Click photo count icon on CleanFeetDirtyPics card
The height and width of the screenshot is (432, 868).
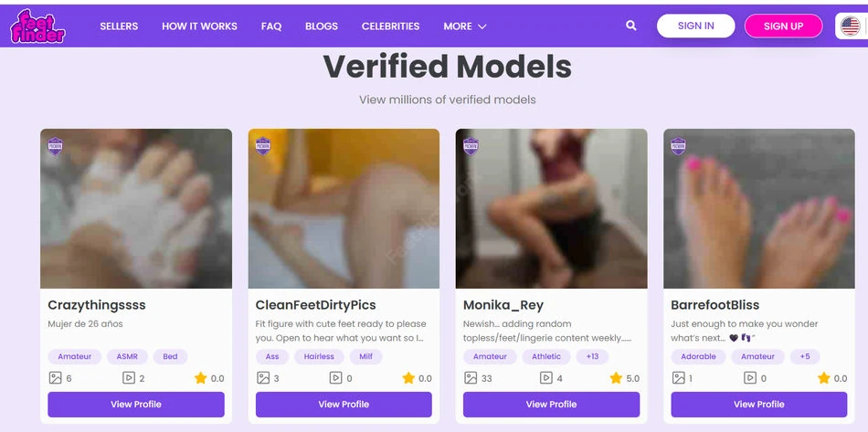tap(263, 378)
